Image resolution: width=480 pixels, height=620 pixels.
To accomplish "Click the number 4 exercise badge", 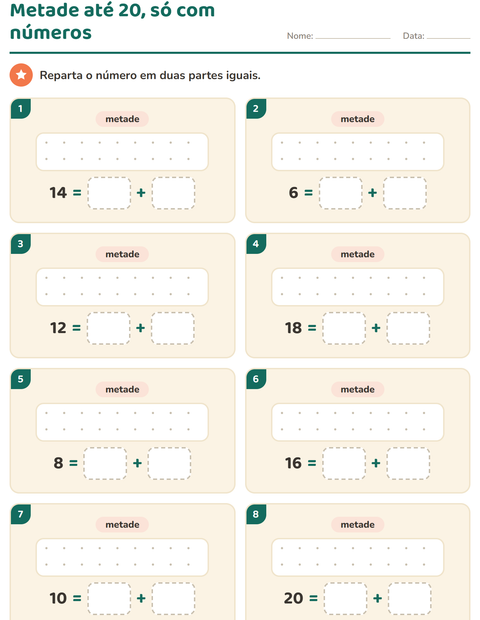I will (256, 244).
